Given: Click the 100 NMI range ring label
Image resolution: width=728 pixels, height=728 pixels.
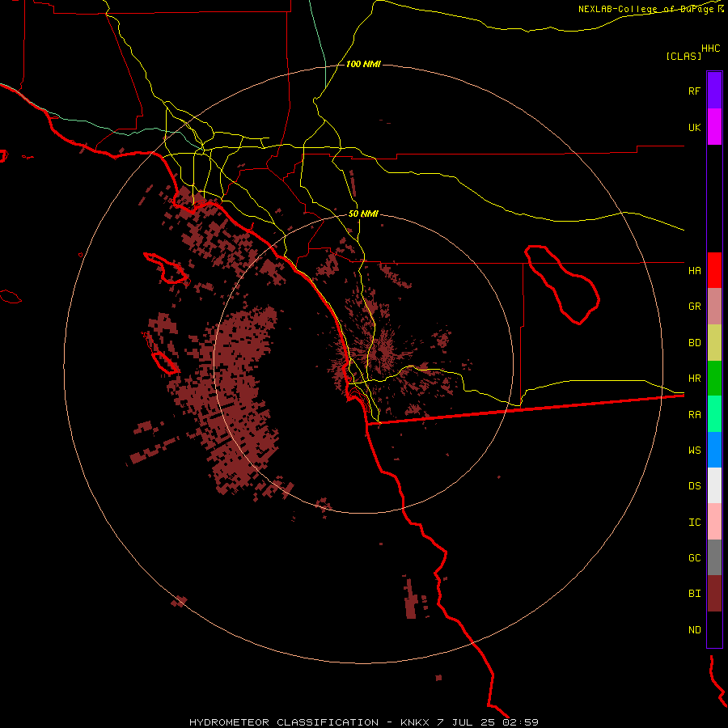Looking at the screenshot, I should click(x=363, y=64).
